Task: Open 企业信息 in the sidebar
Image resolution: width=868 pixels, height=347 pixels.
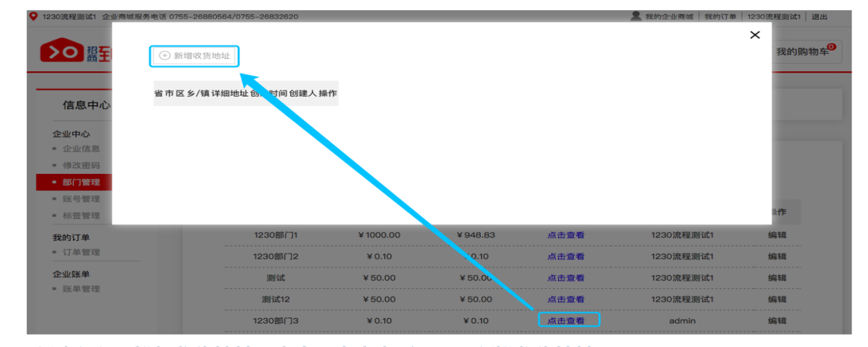Action: pyautogui.click(x=81, y=149)
